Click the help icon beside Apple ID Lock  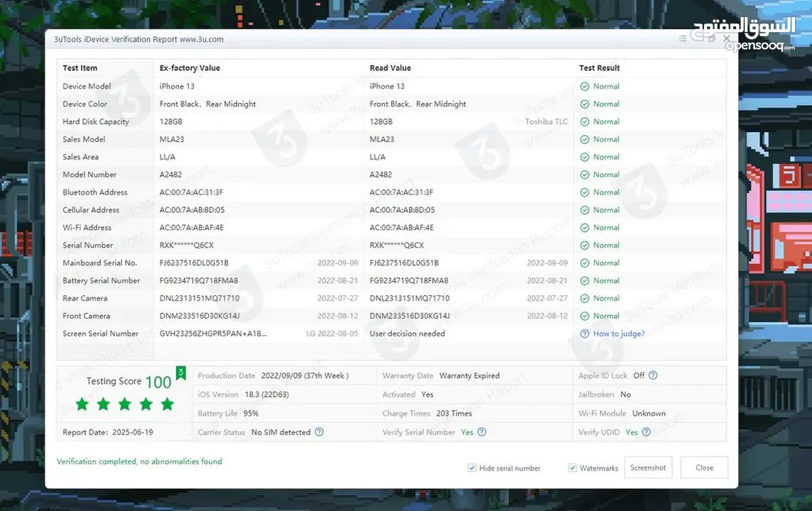click(x=653, y=375)
